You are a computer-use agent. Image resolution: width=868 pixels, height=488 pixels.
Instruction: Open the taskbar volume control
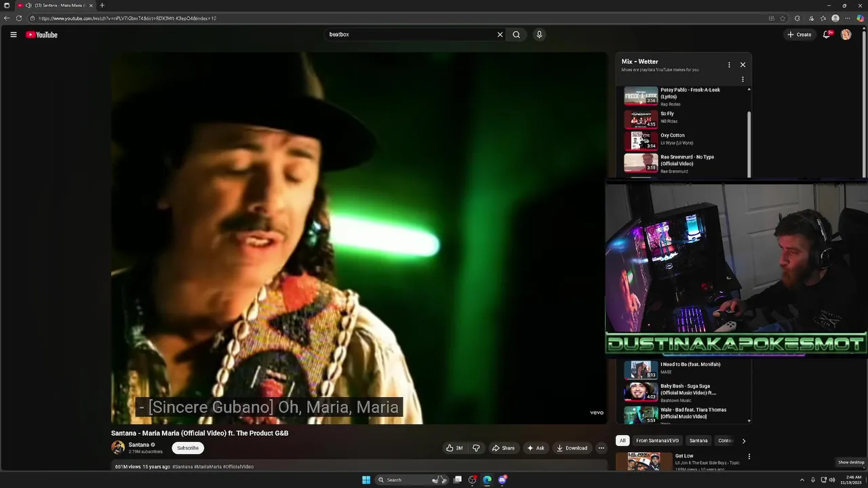pyautogui.click(x=833, y=480)
